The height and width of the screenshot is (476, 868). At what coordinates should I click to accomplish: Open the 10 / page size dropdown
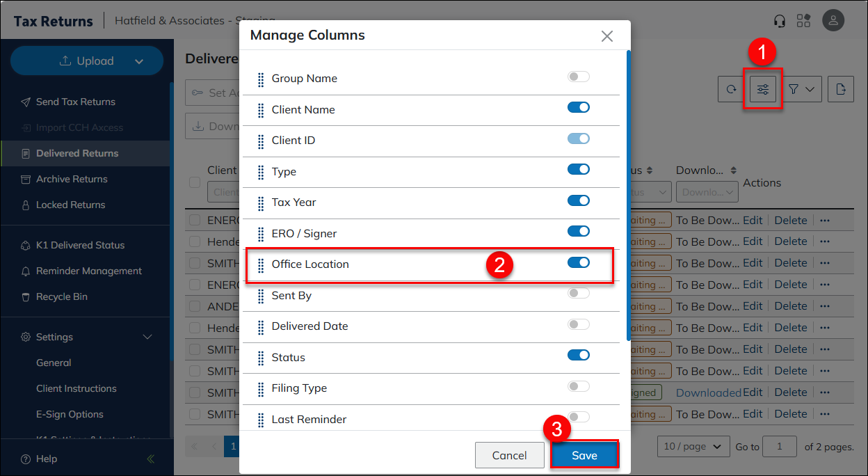point(693,446)
